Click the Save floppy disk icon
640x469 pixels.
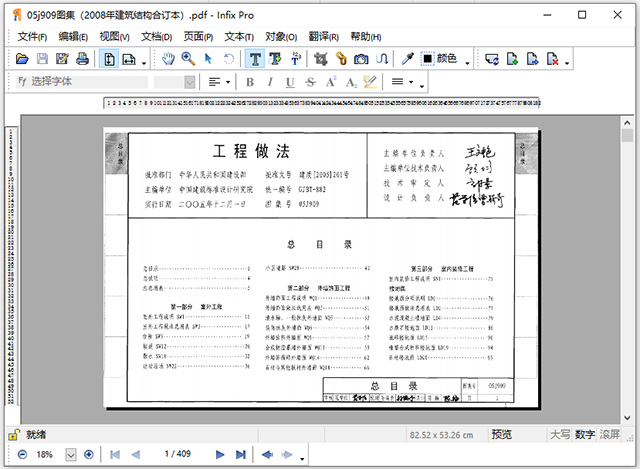[42, 59]
